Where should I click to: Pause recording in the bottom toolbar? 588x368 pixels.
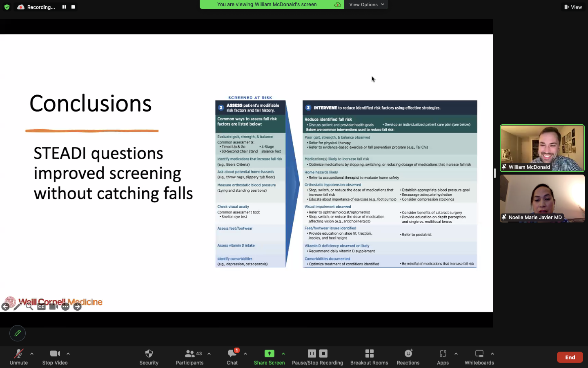tap(312, 353)
